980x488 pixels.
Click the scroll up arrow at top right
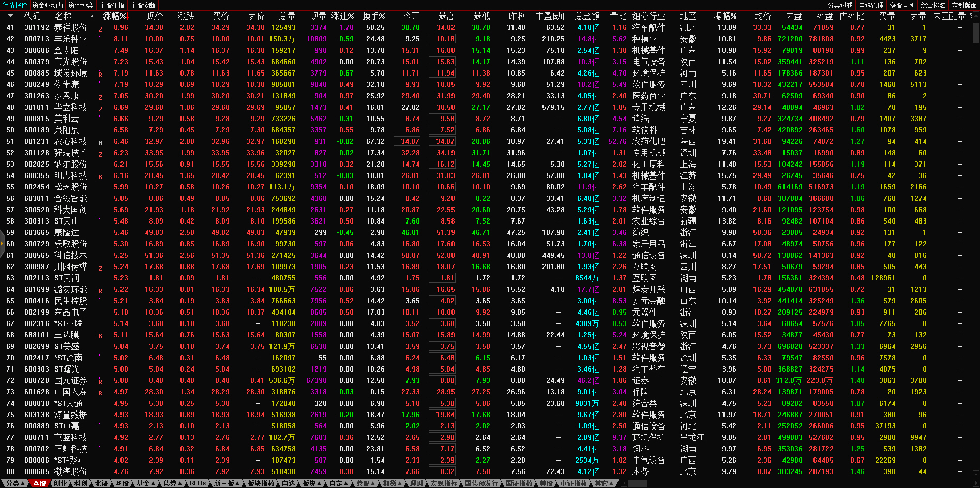coord(976,16)
